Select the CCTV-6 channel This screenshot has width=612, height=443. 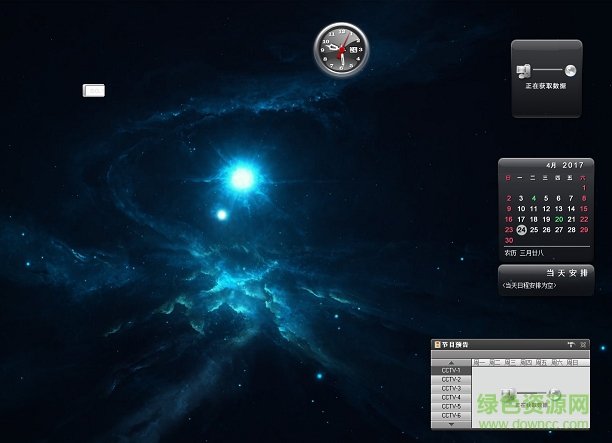click(x=451, y=415)
